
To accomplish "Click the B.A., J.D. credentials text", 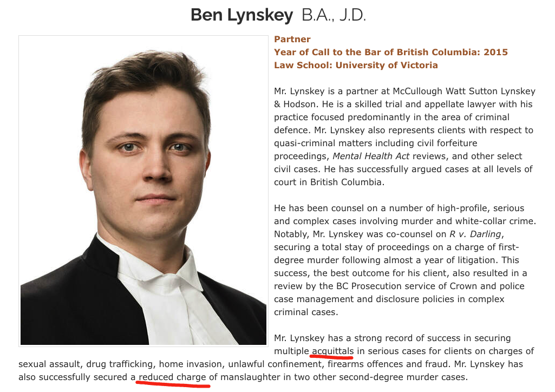I will 334,15.
